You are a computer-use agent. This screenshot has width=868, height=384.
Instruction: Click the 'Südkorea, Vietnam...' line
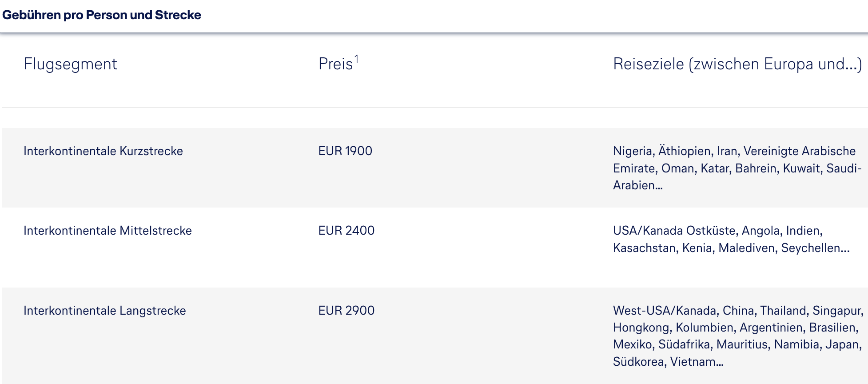coord(668,362)
